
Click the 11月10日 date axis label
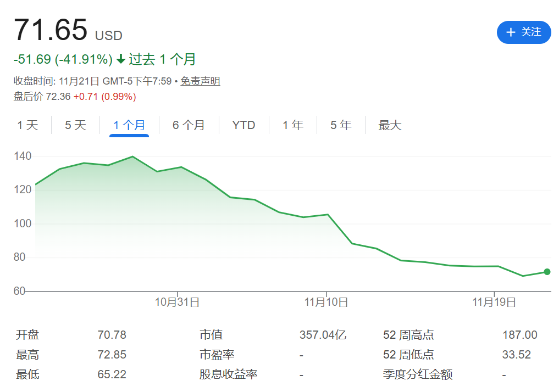(326, 302)
